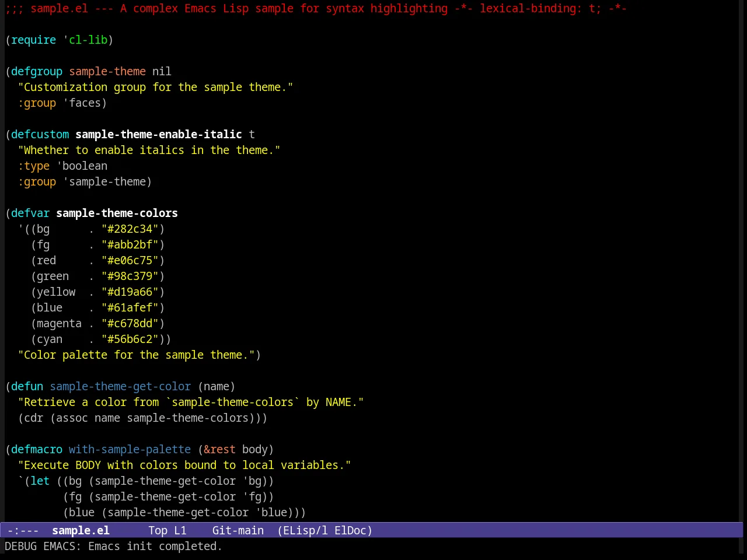Click the 'DEBUG EMACS: Emacs init completed.' message
Screen dimensions: 747x560
click(x=113, y=546)
